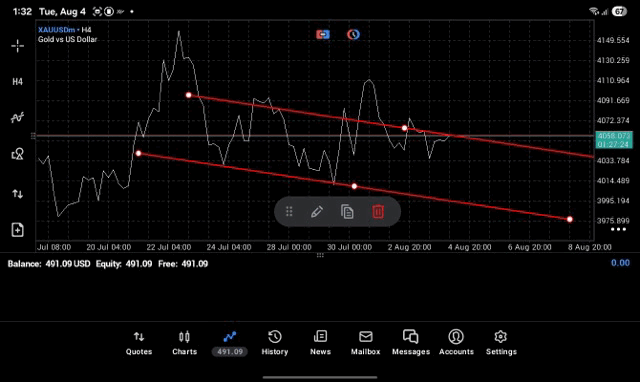Tap the panel divider grip below chart
Viewport: 640px width, 382px height.
tap(320, 255)
